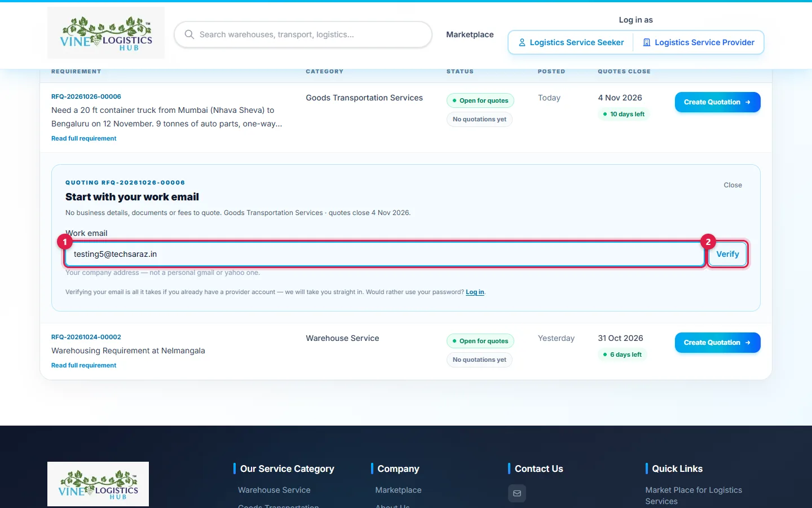Click the No quotations yet badge for RFQ-20261024-00002

pos(479,360)
